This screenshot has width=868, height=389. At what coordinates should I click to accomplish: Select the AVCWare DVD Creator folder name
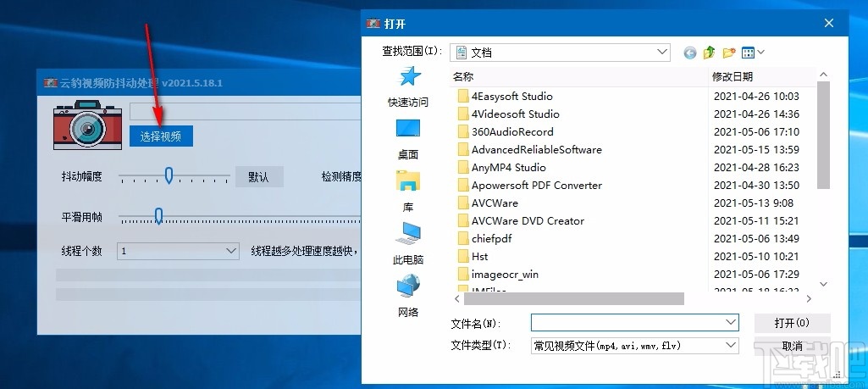tap(528, 220)
